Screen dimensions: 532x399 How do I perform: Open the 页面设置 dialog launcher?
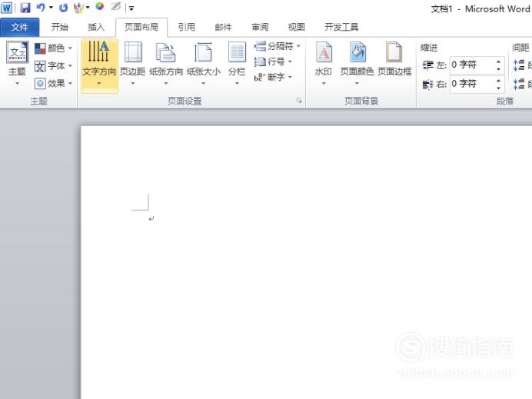[299, 101]
